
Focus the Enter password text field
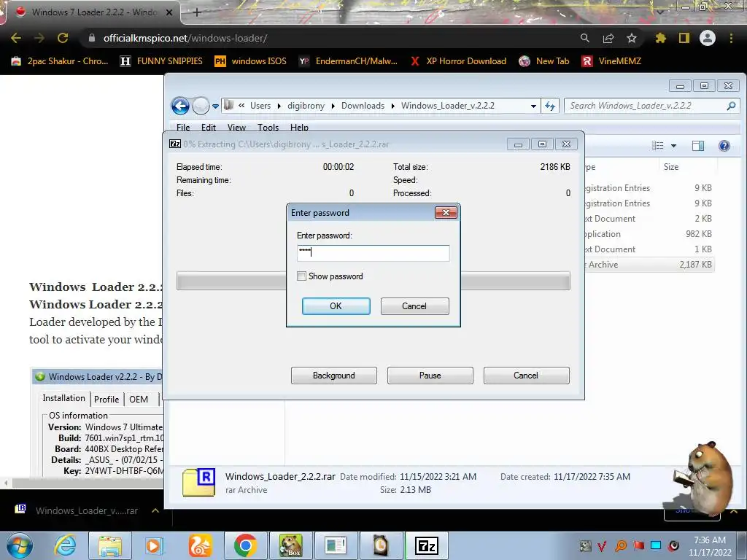point(373,253)
